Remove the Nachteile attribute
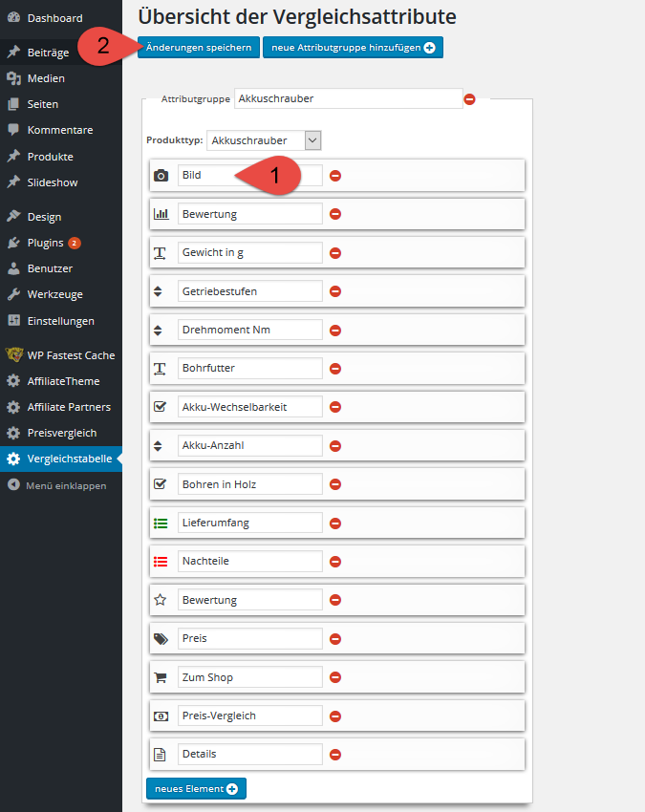 335,562
